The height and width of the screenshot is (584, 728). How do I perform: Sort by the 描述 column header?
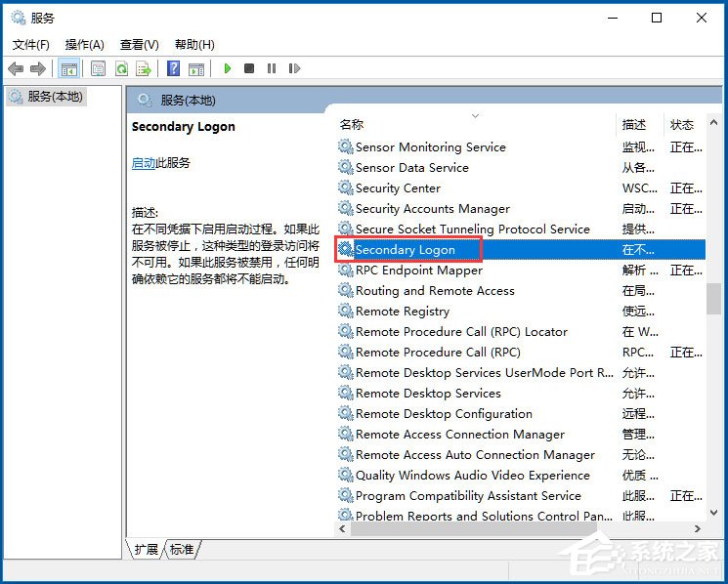pos(634,124)
